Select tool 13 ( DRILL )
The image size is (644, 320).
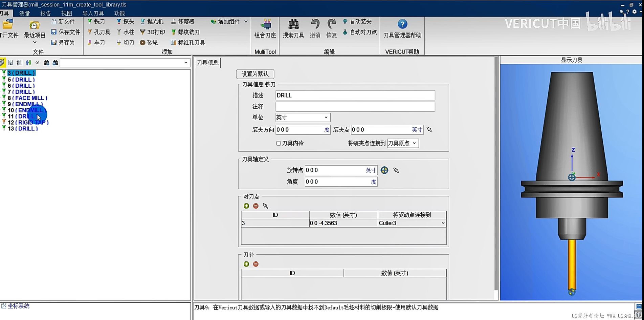[23, 128]
